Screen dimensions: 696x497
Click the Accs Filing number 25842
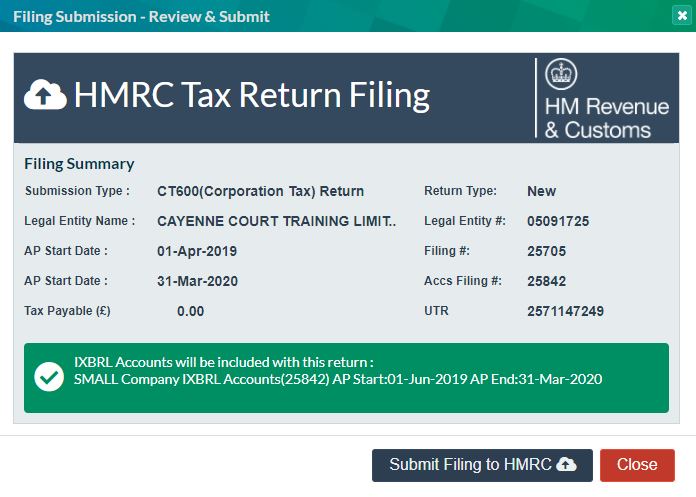click(x=547, y=281)
